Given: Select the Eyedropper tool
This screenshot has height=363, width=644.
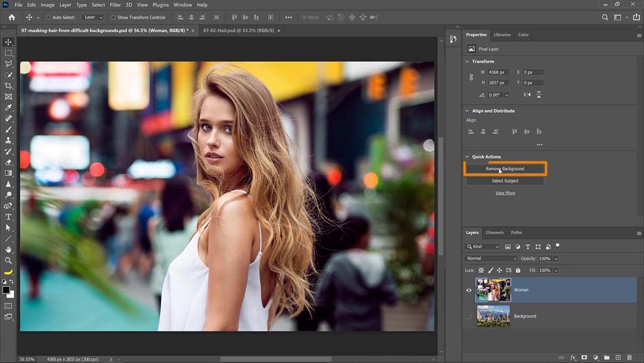Looking at the screenshot, I should click(8, 107).
